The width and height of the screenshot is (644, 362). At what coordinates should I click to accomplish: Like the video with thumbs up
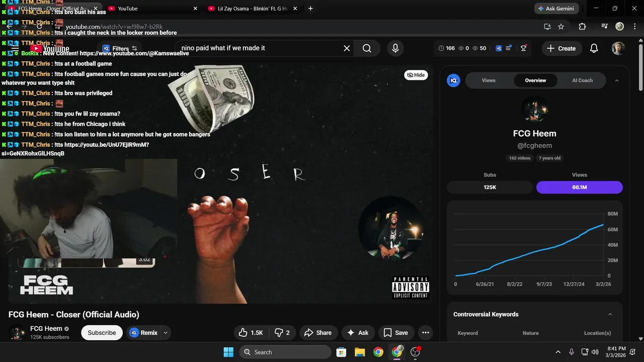click(251, 332)
